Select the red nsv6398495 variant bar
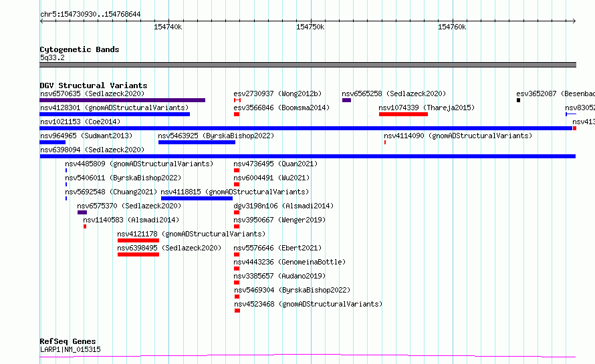The image size is (595, 364). coord(138,254)
